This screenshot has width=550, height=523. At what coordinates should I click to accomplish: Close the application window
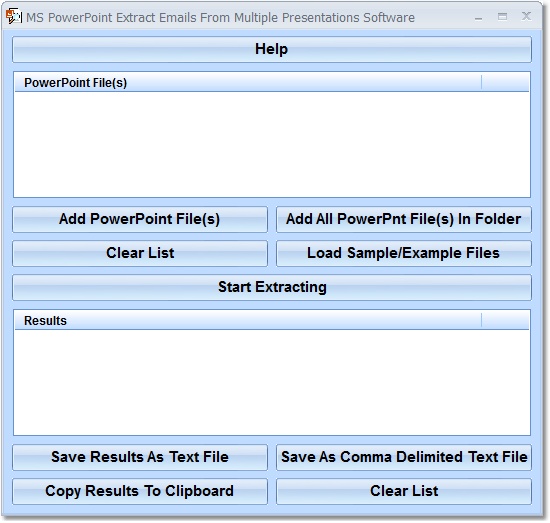(x=526, y=16)
